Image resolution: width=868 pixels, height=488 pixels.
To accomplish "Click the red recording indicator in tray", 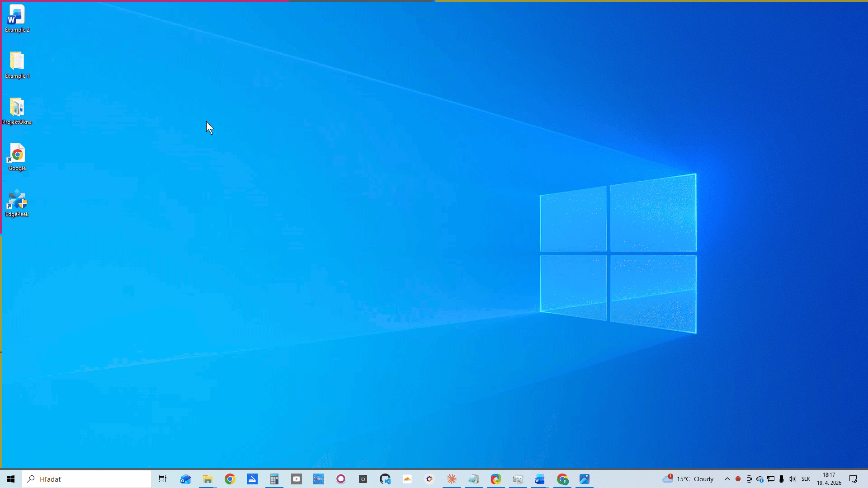I will [x=738, y=479].
